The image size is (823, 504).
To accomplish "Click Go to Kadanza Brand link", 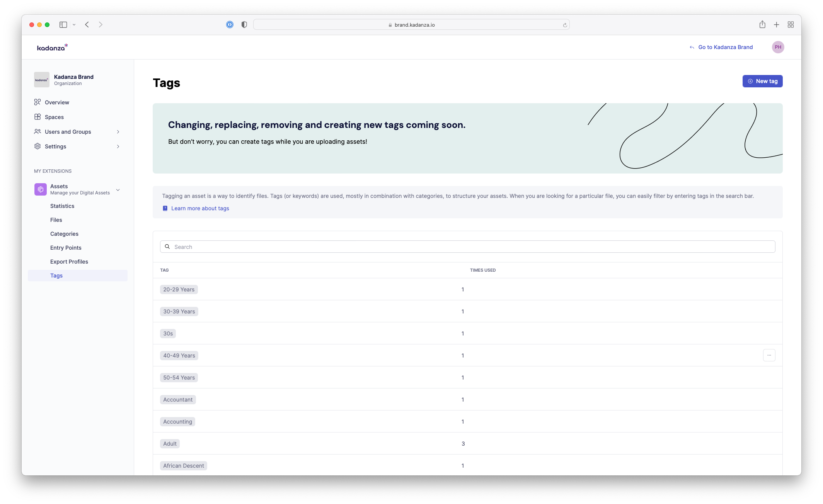I will tap(725, 47).
